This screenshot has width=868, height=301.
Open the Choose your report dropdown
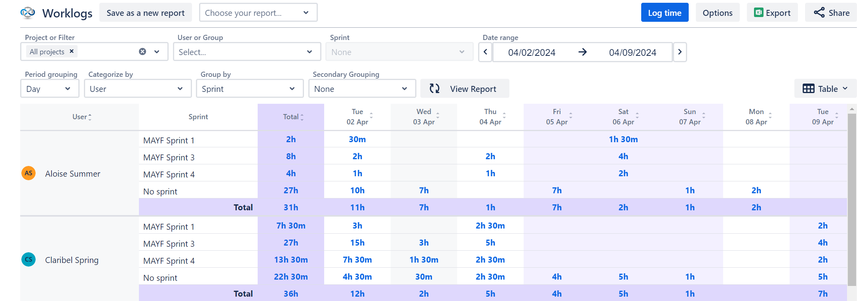point(258,13)
